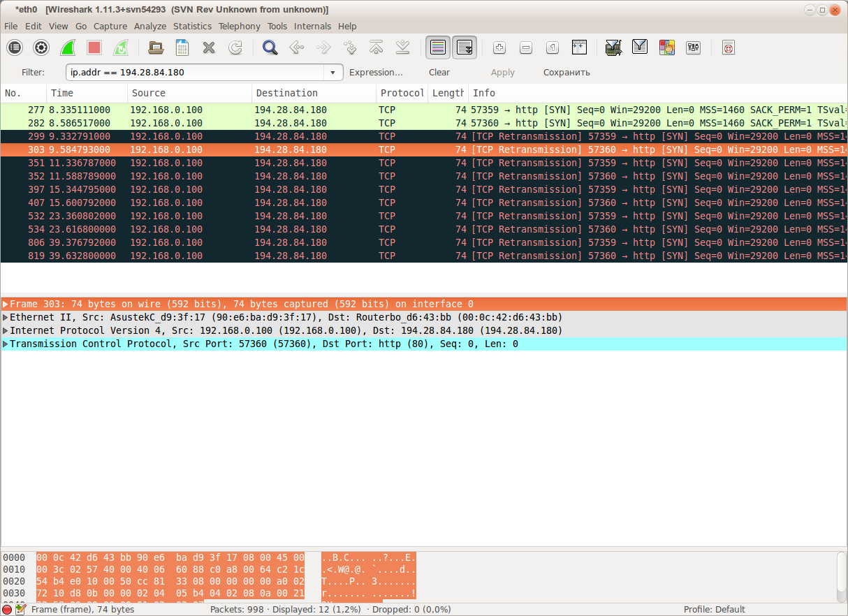The width and height of the screenshot is (848, 616).
Task: Open a capture file with the folder icon
Action: tap(156, 47)
